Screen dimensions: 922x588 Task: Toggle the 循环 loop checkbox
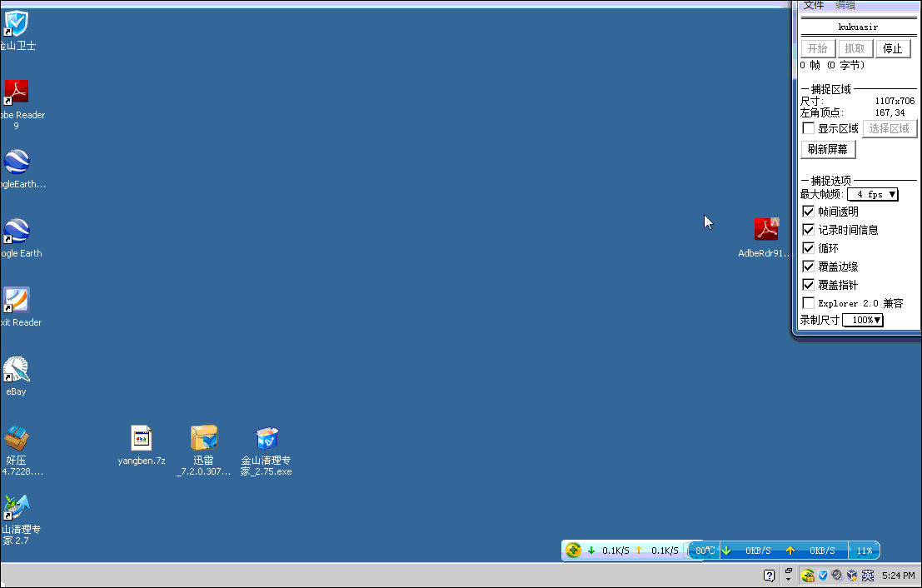coord(809,248)
